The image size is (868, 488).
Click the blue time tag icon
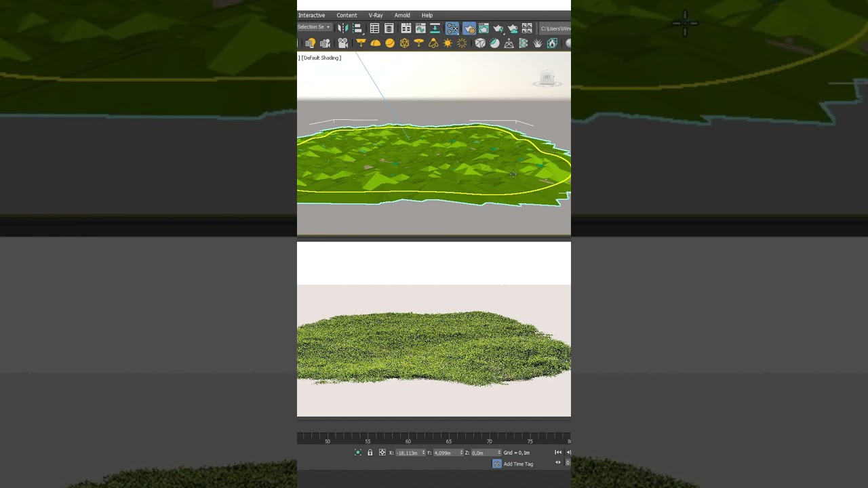[497, 464]
